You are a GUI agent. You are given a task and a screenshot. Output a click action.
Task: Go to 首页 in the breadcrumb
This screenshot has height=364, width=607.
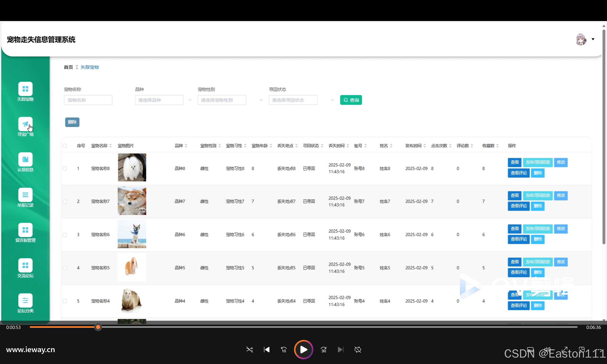click(x=68, y=67)
